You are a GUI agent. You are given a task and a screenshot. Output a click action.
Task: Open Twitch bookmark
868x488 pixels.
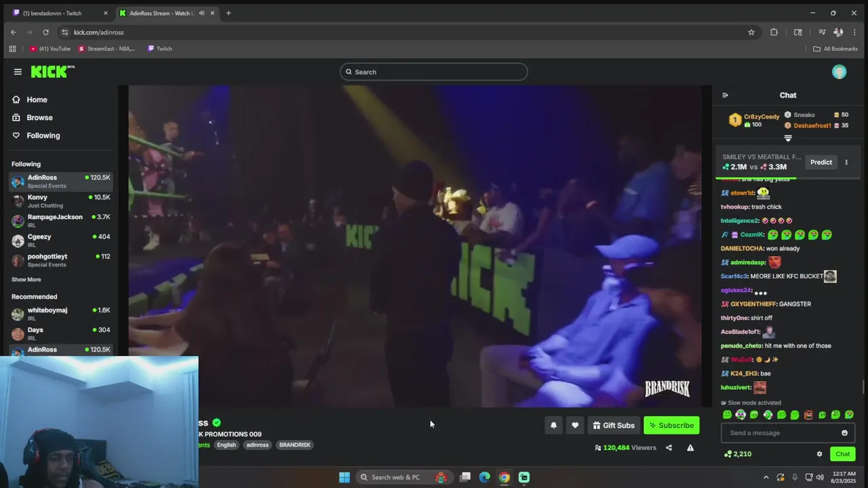160,49
